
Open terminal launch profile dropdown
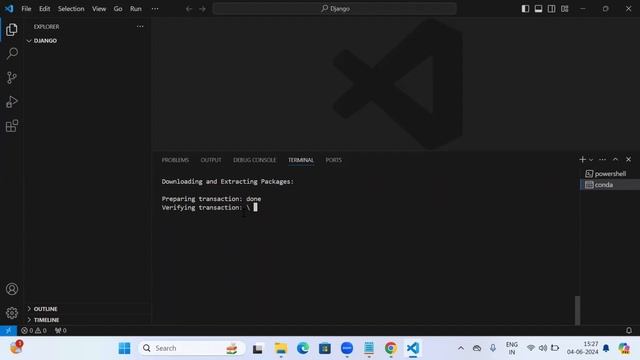click(x=591, y=160)
